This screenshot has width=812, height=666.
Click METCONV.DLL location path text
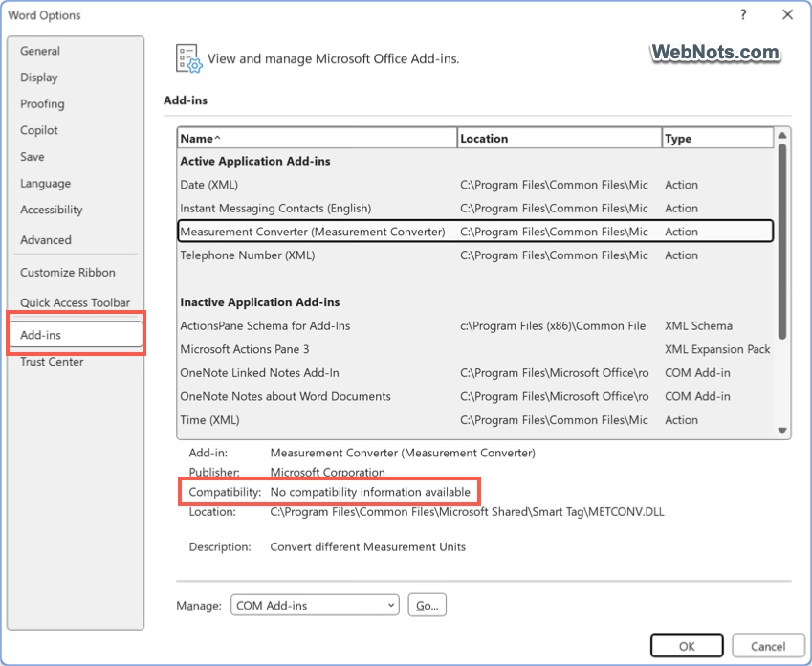pyautogui.click(x=467, y=512)
